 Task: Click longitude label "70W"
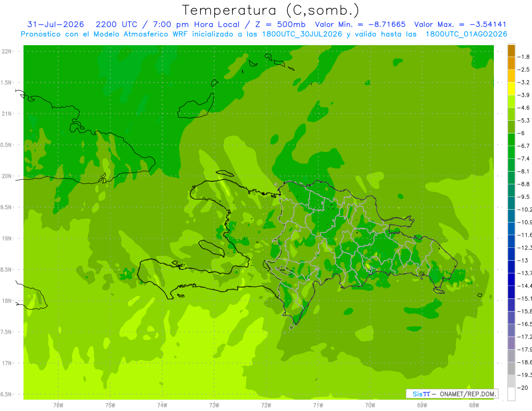(370, 405)
